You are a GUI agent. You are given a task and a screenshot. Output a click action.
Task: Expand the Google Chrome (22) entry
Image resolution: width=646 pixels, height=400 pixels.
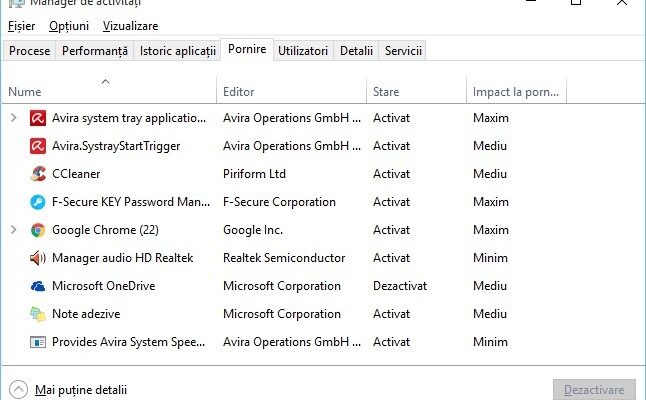tap(13, 230)
